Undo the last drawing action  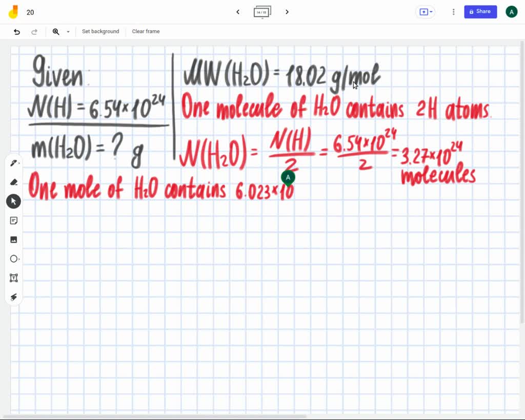[x=16, y=31]
